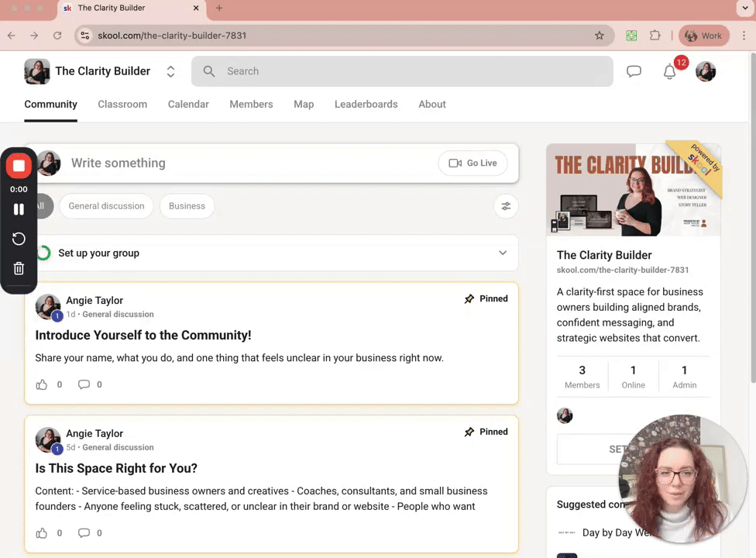The height and width of the screenshot is (558, 756).
Task: Switch to the Classroom tab
Action: click(122, 104)
